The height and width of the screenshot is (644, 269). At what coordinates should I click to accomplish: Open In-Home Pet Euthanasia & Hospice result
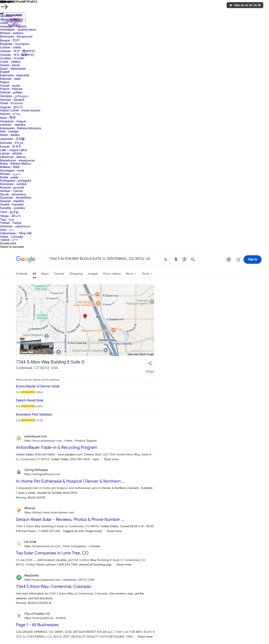tap(70, 481)
